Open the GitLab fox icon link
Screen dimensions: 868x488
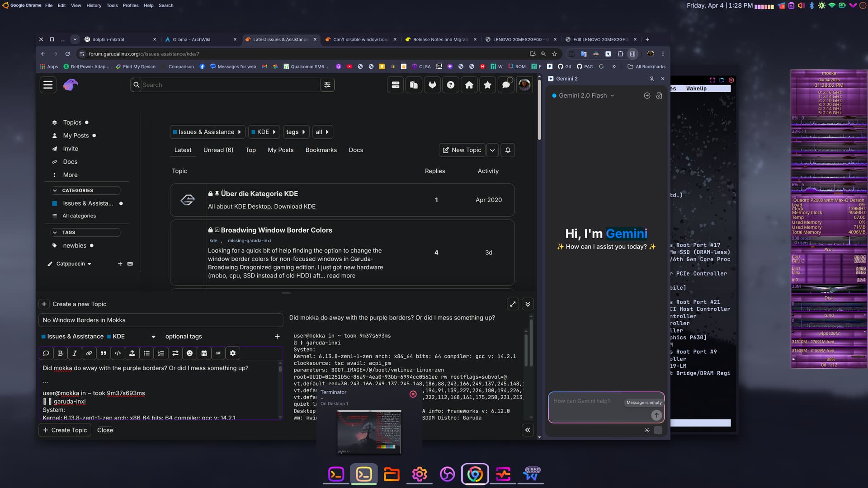(x=432, y=85)
